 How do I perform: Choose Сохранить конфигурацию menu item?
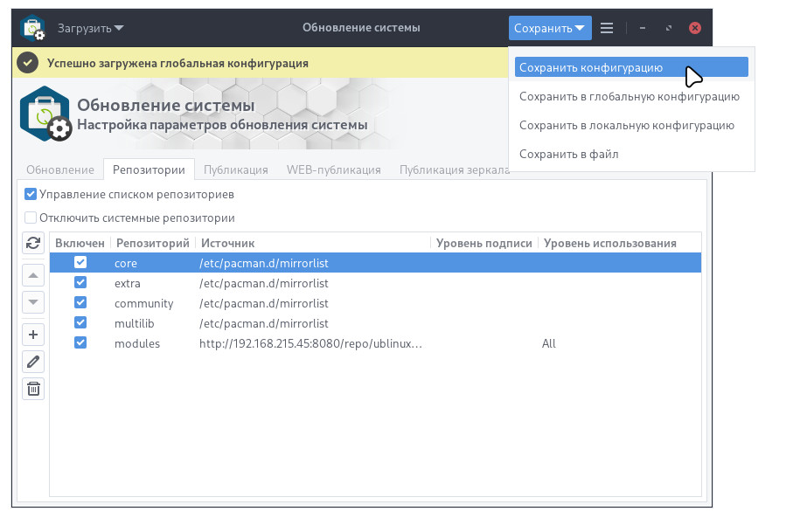[631, 67]
